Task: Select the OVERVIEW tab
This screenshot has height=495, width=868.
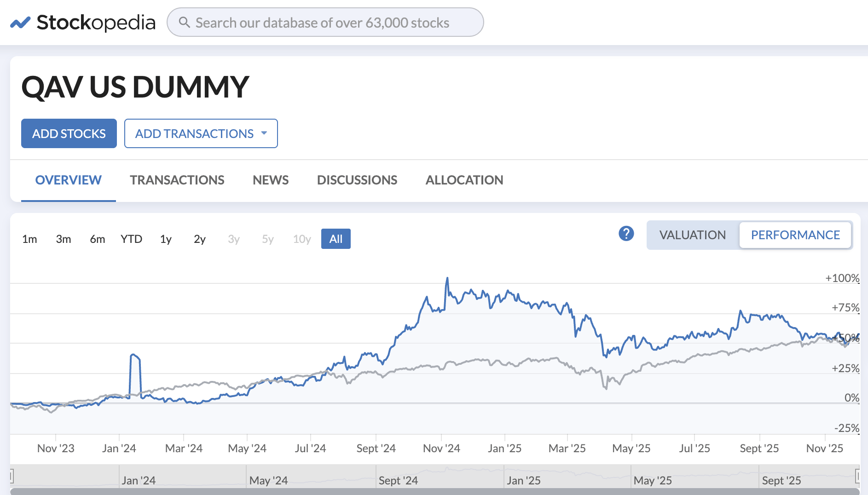Action: 68,180
